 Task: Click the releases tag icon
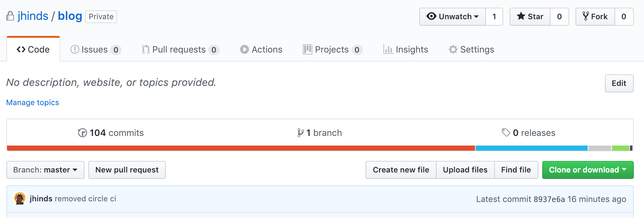[x=506, y=132]
